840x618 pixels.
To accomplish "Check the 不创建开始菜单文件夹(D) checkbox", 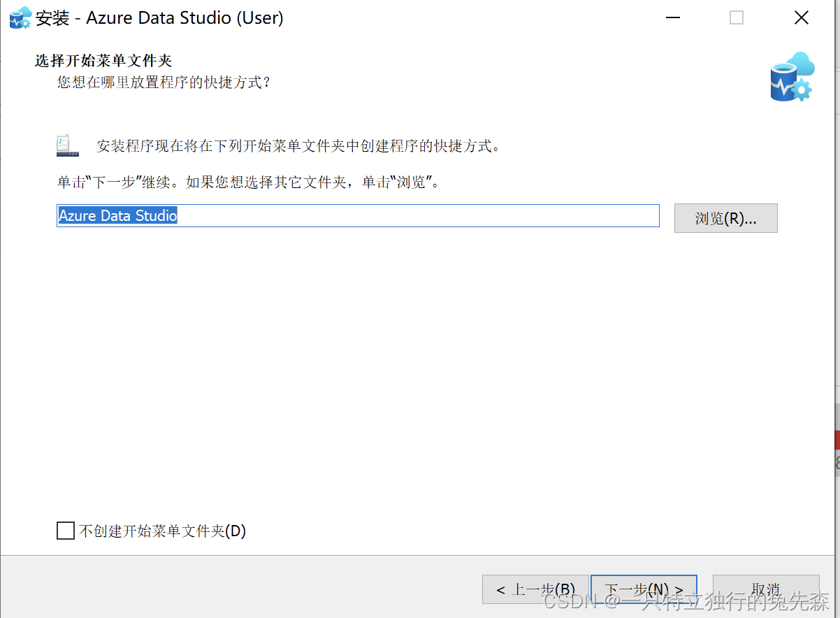I will 66,531.
